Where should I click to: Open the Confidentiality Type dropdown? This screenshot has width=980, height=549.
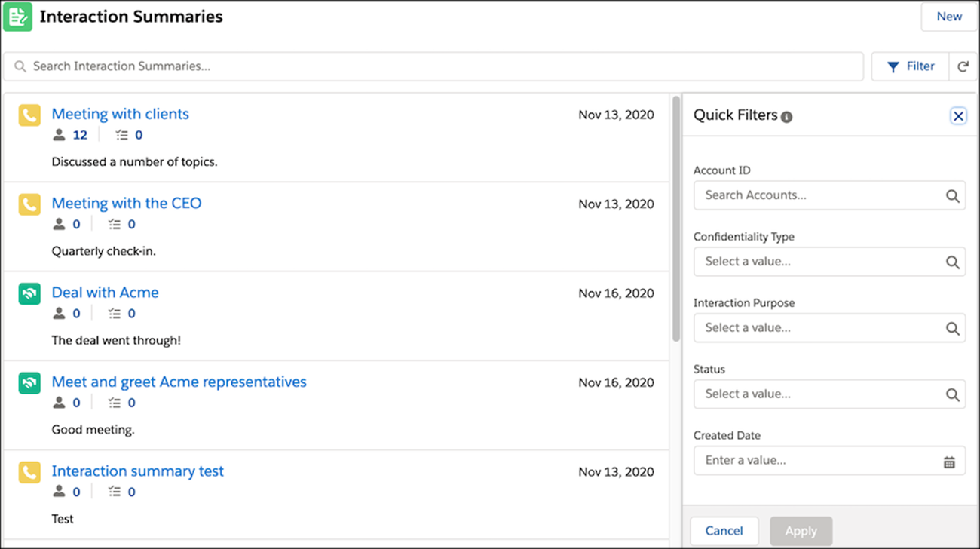pyautogui.click(x=828, y=262)
